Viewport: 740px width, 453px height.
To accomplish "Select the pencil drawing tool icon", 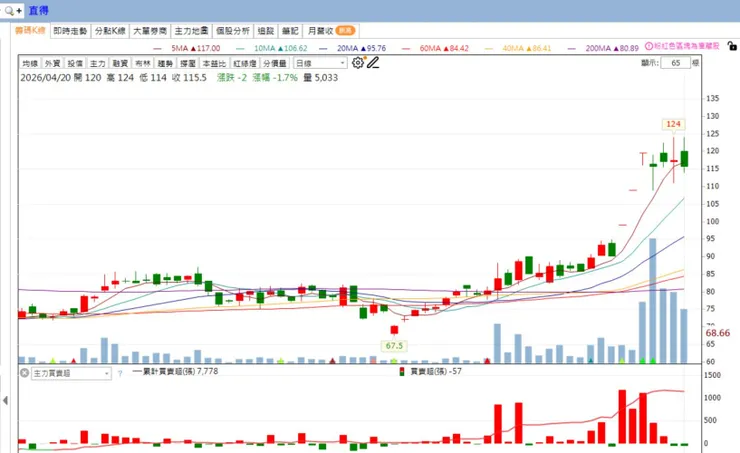I will (373, 63).
